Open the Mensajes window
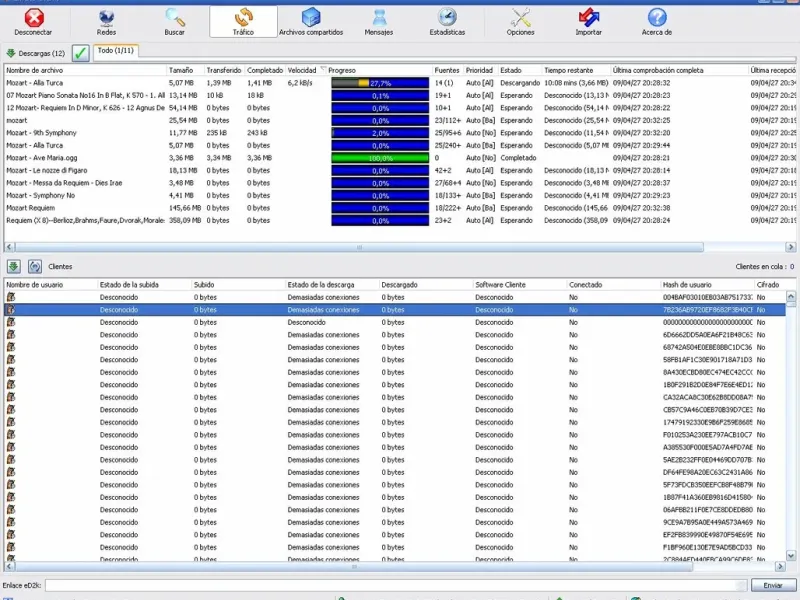800x600 pixels. point(379,21)
